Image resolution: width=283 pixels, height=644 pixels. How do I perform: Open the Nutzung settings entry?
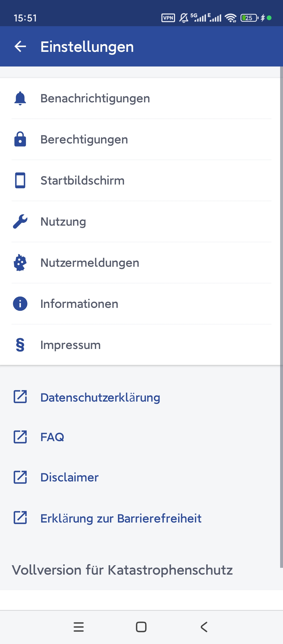63,221
